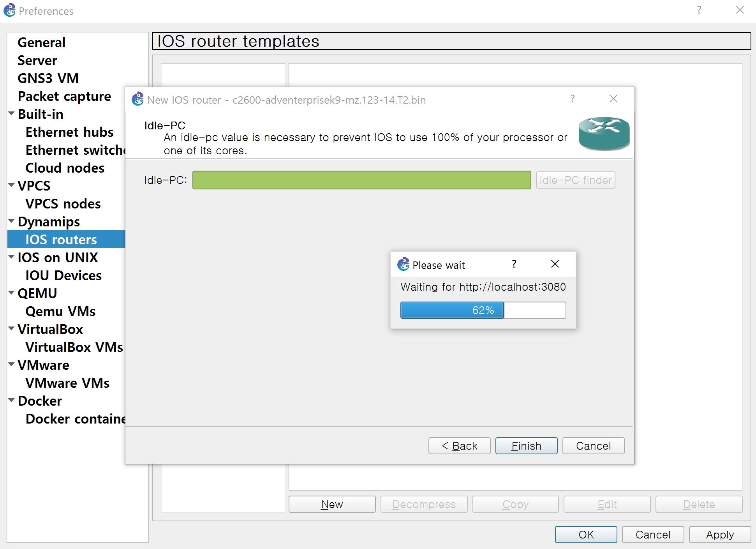Select GNS3 VM in preferences list
The height and width of the screenshot is (549, 756).
48,78
